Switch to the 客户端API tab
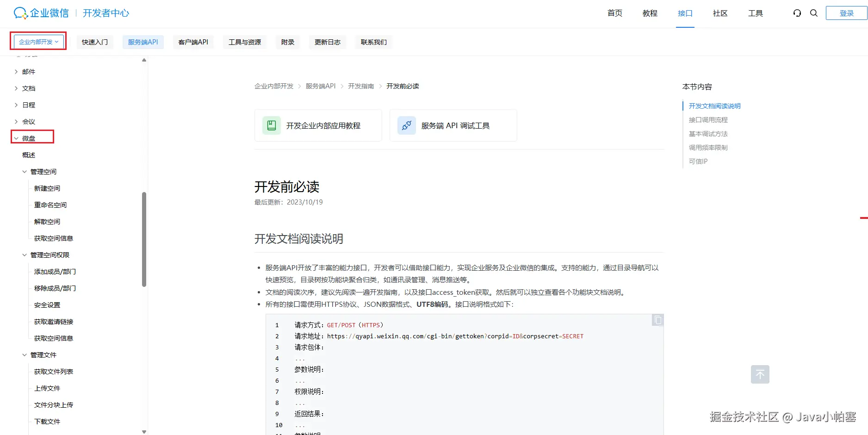Screen dimensions: 868x435 click(x=193, y=42)
